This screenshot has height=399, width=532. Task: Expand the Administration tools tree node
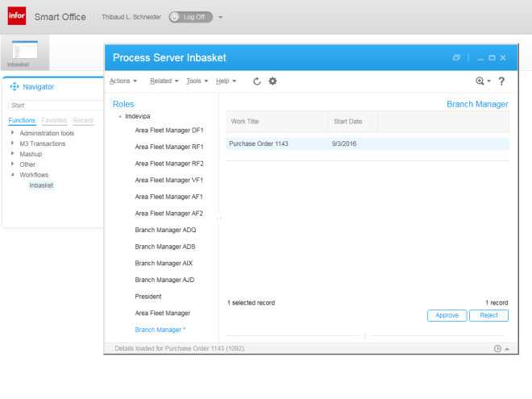point(12,133)
